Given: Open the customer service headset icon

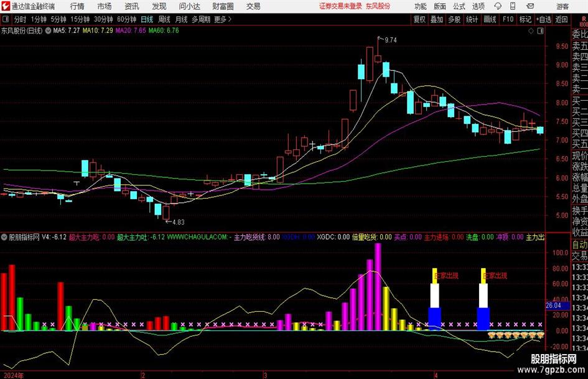Looking at the screenshot, I should (x=498, y=6).
